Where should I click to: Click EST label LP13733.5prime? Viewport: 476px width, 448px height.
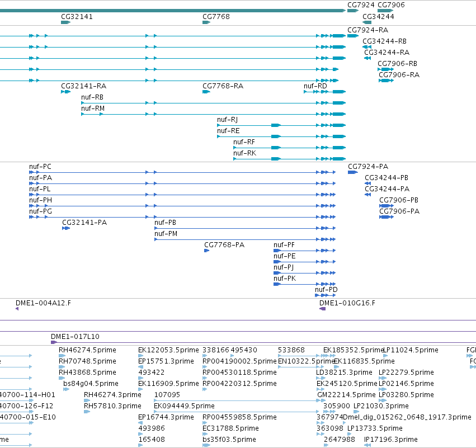click(x=375, y=428)
